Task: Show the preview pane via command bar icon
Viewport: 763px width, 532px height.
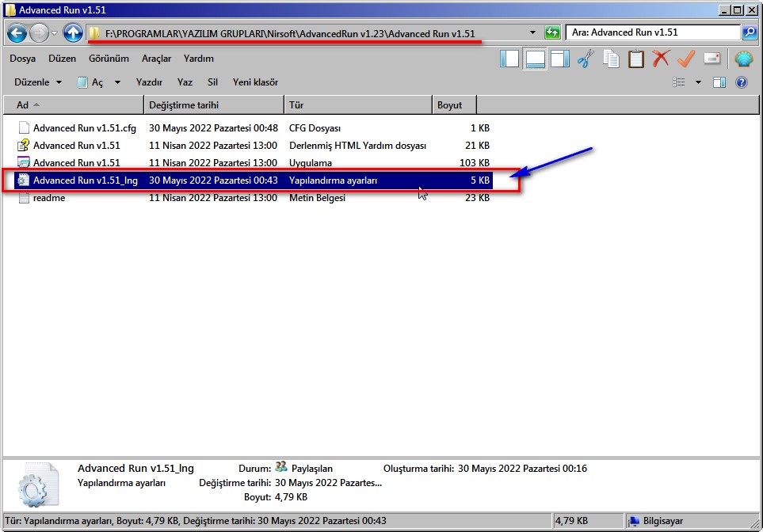Action: [x=719, y=82]
